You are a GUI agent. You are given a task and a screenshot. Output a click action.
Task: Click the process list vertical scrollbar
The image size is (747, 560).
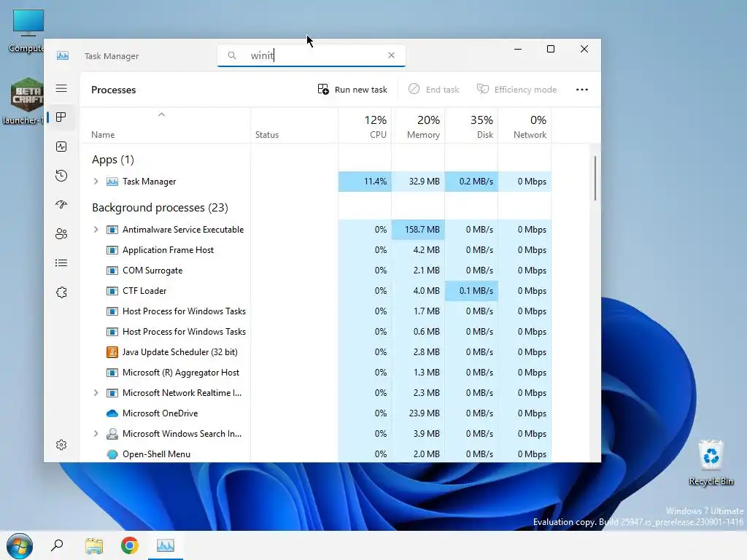[595, 178]
